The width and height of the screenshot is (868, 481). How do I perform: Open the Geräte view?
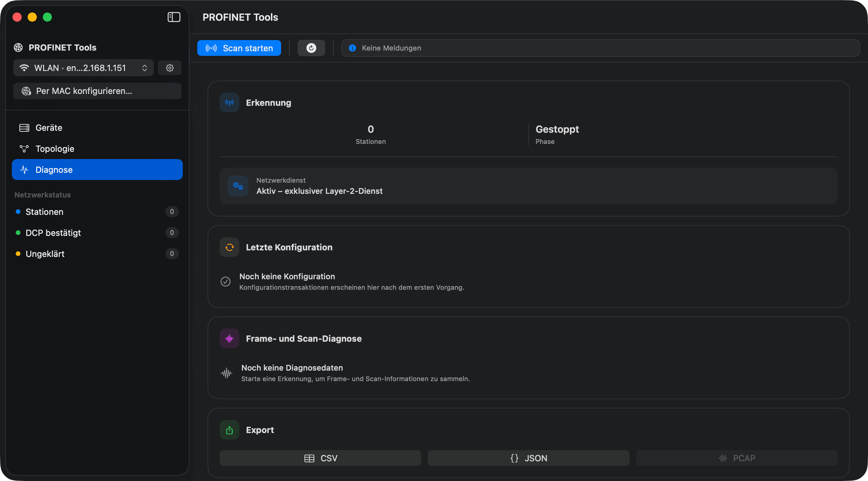pos(97,128)
